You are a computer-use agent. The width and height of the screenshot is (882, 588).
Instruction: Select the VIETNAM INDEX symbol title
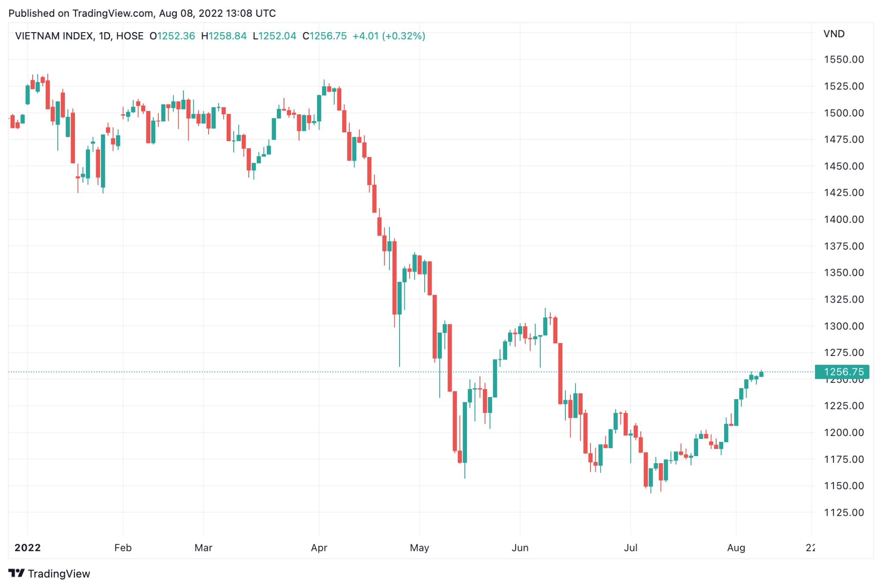(54, 36)
